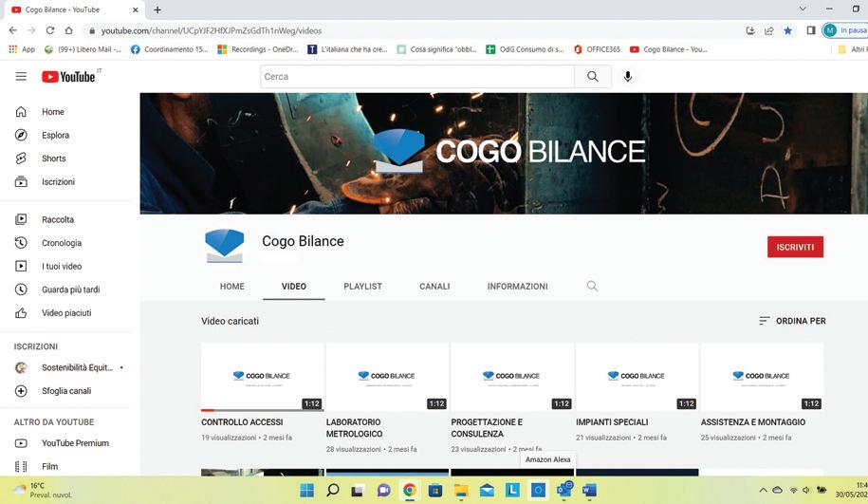
Task: Open Windows Start menu
Action: click(x=306, y=490)
